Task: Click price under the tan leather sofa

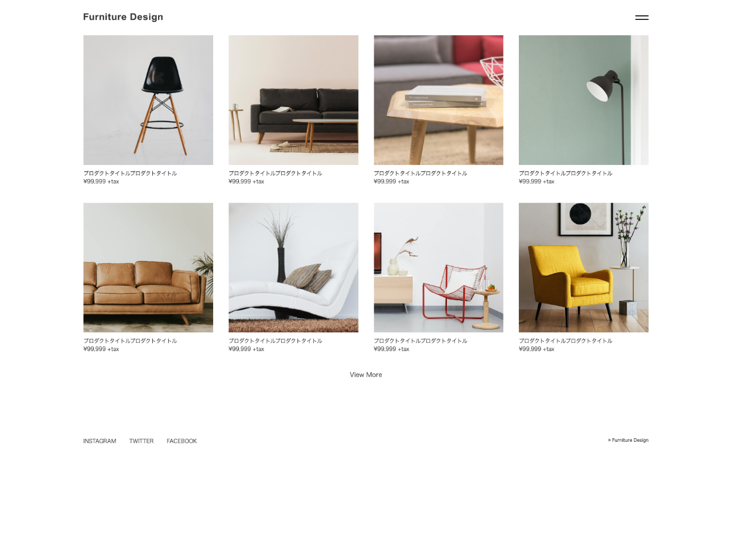Action: tap(101, 349)
